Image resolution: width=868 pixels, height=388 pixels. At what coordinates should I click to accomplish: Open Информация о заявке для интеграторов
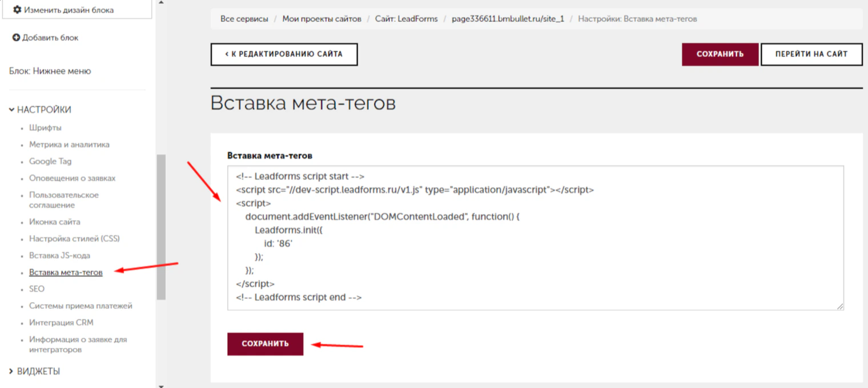[x=78, y=345]
